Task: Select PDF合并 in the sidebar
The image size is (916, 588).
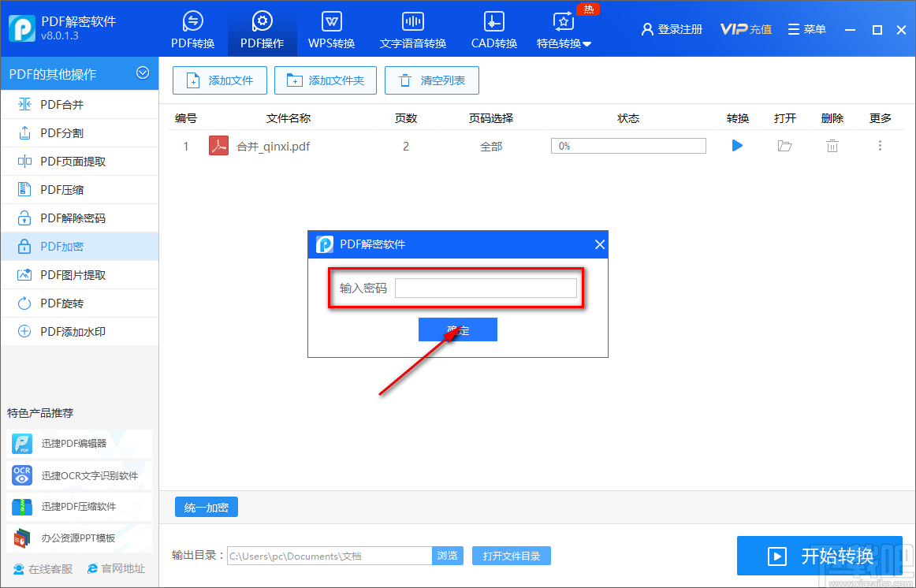Action: pyautogui.click(x=80, y=105)
